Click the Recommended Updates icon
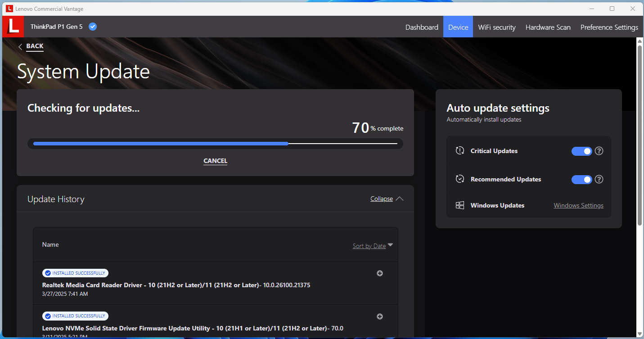Screen dimensions: 644x339 (459, 179)
